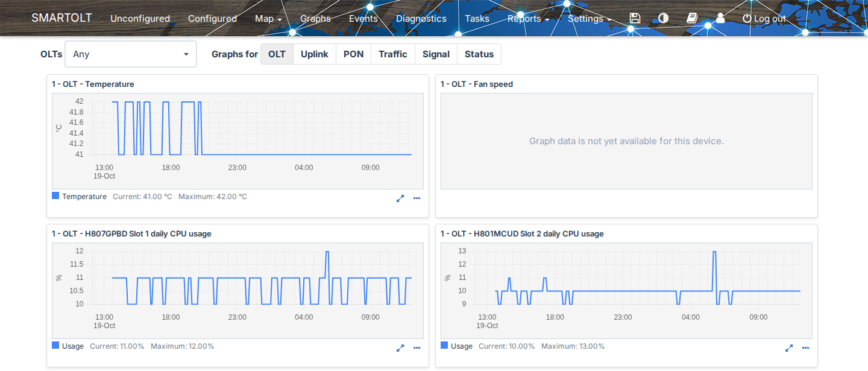Open the documentation book icon
This screenshot has width=868, height=371.
[x=692, y=18]
